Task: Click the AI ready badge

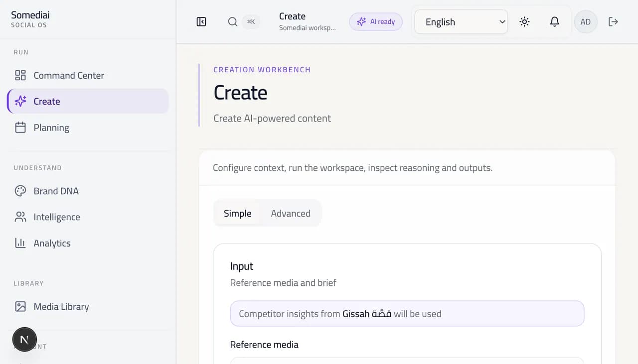Action: (x=376, y=21)
